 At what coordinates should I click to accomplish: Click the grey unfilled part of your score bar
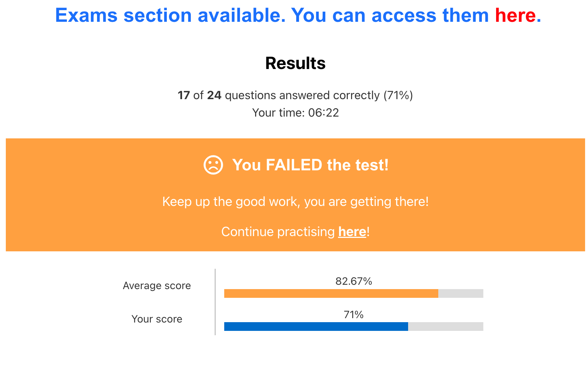pyautogui.click(x=446, y=327)
